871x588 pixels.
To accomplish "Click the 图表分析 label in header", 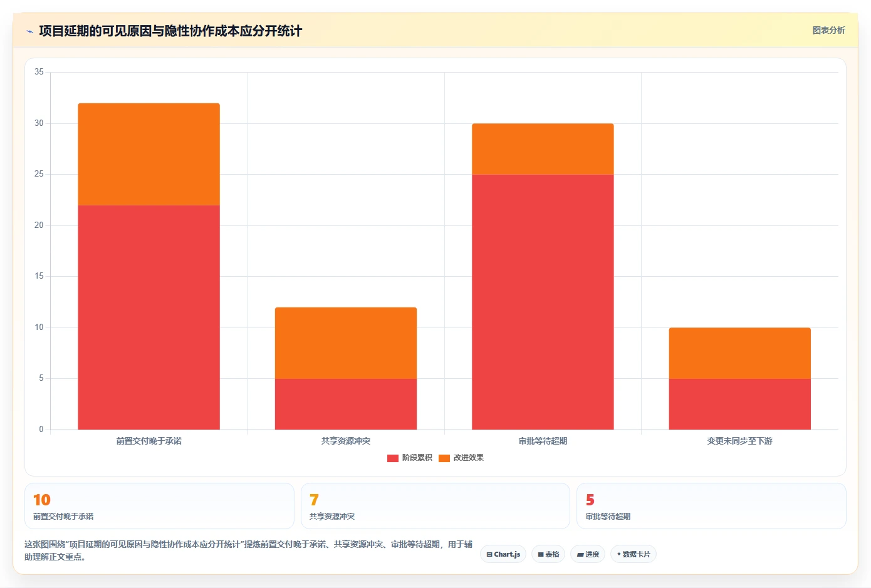I will point(828,30).
